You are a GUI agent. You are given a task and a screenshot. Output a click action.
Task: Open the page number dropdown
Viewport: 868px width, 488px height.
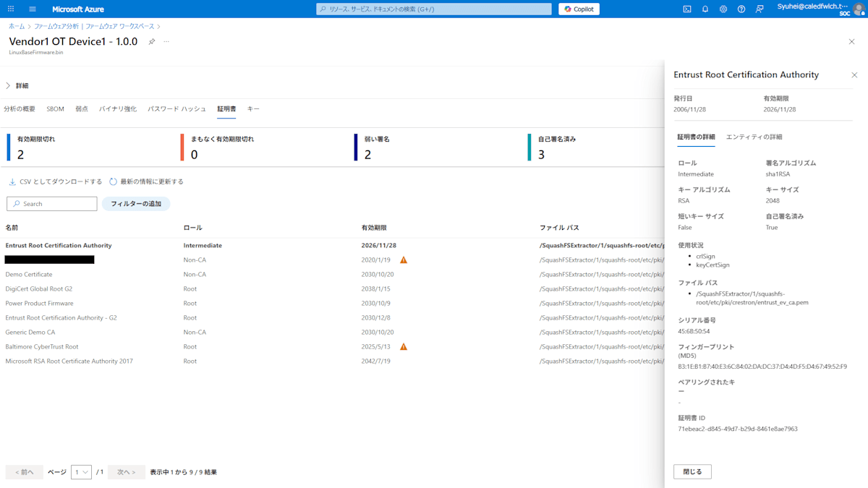[81, 472]
